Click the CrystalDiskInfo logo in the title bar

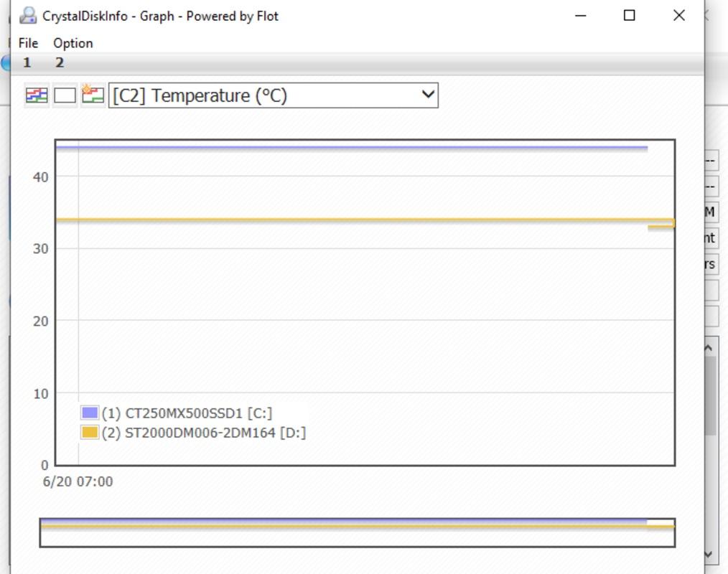[29, 14]
